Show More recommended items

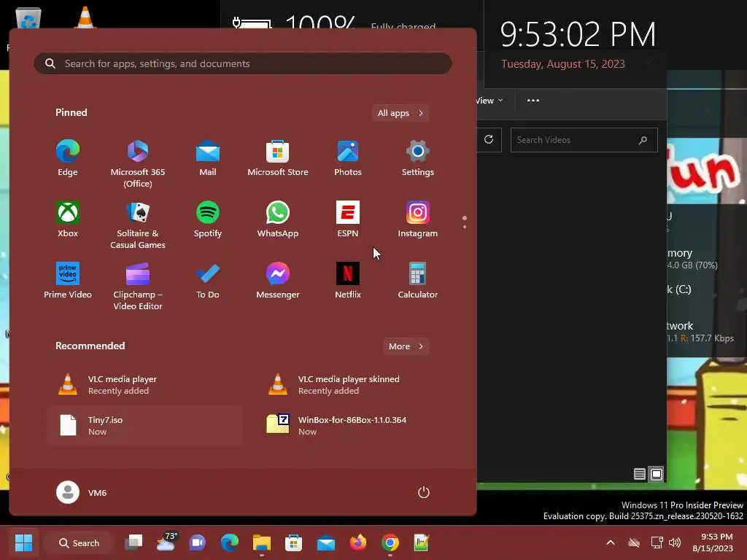406,346
